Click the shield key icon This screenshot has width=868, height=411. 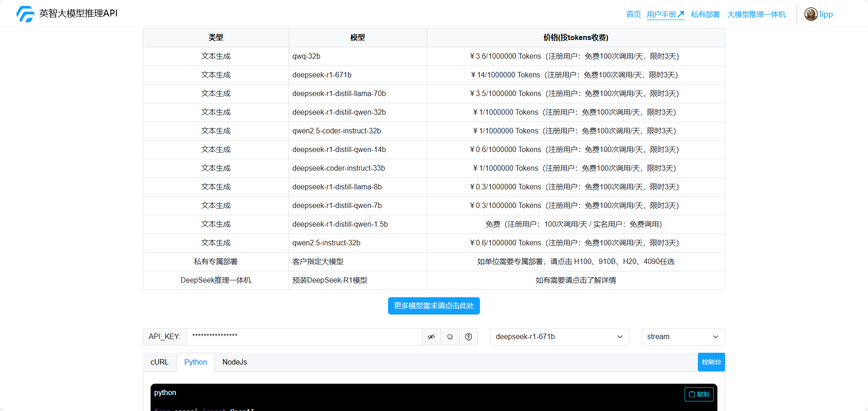point(469,337)
